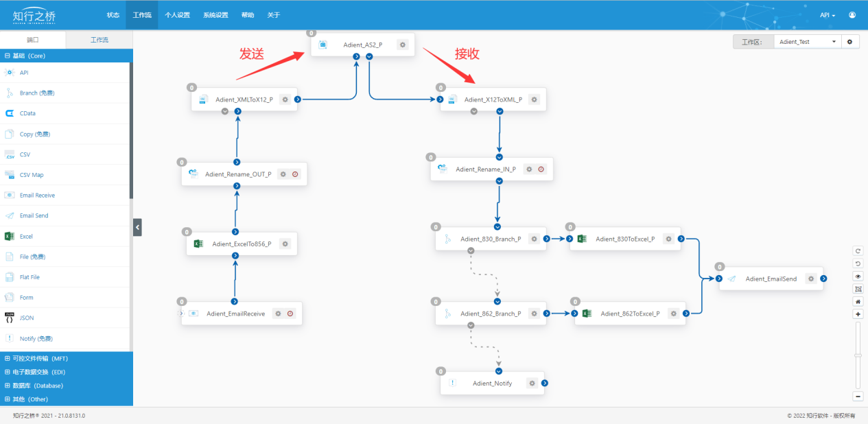This screenshot has width=868, height=424.
Task: Click the user account icon in header
Action: pyautogui.click(x=852, y=14)
